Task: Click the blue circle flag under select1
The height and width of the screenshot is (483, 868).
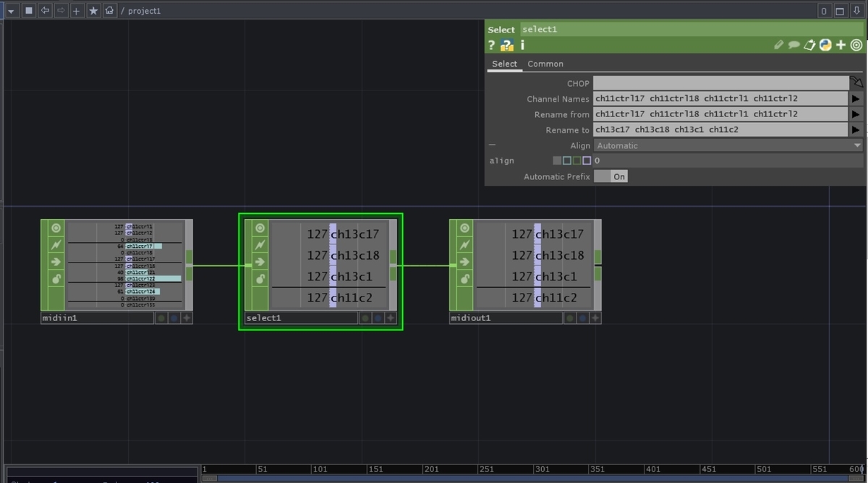Action: (378, 318)
